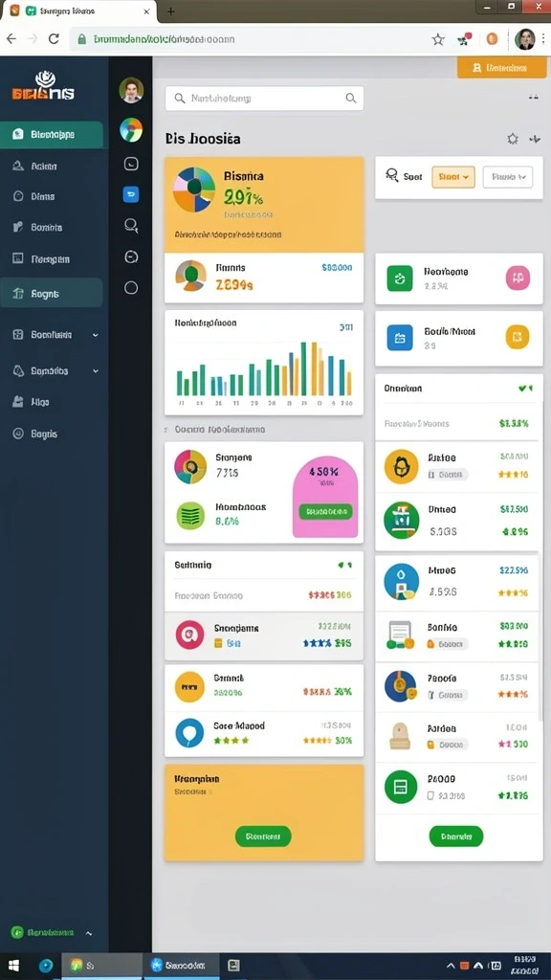Click the multicolored donut icon beside the 7.3% value
This screenshot has width=551, height=980.
190,466
